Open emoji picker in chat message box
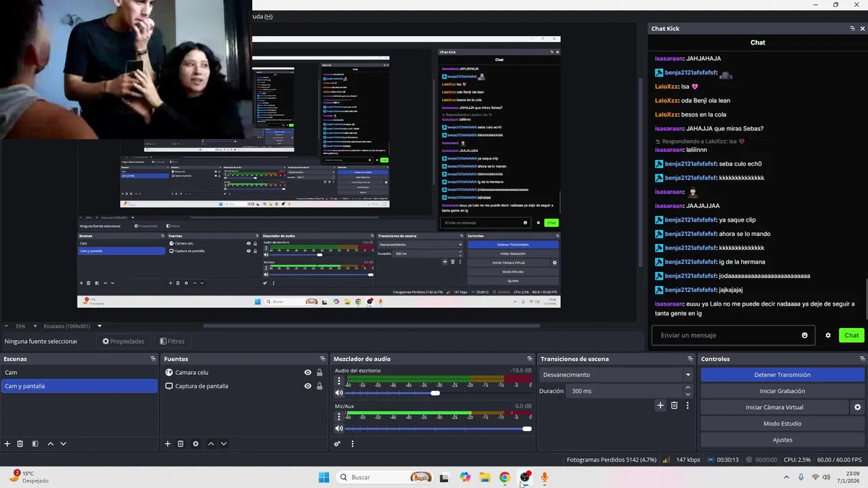Image resolution: width=868 pixels, height=488 pixels. click(805, 335)
